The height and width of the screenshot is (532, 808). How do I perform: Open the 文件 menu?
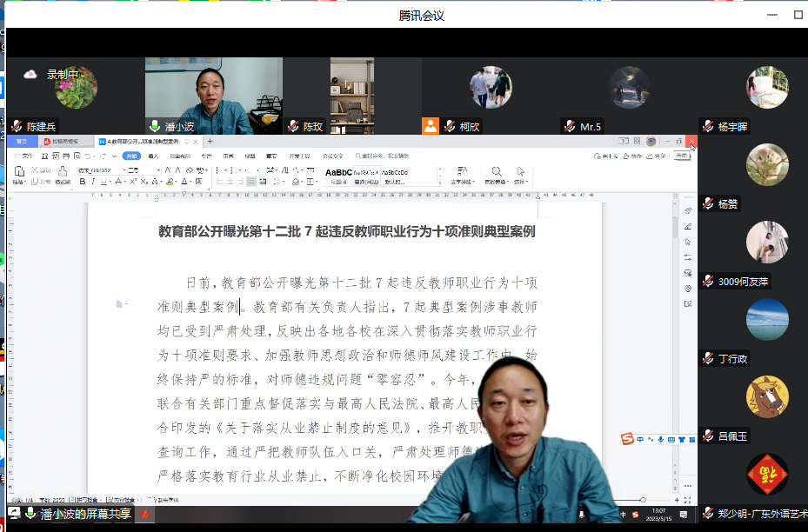click(x=23, y=156)
